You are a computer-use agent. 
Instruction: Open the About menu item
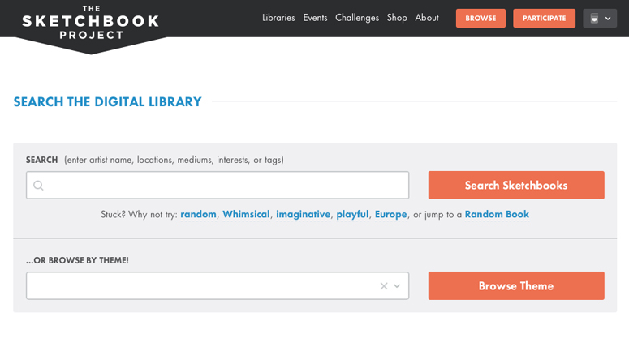click(427, 18)
